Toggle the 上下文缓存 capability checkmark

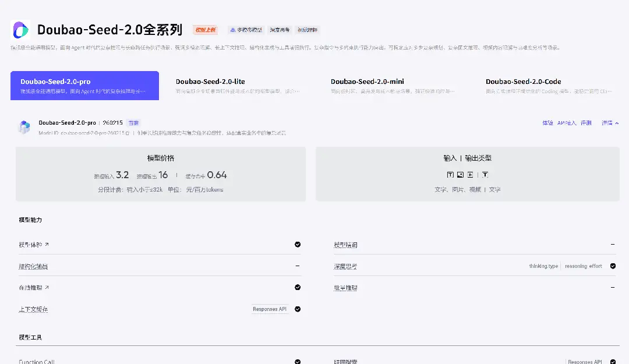point(298,309)
